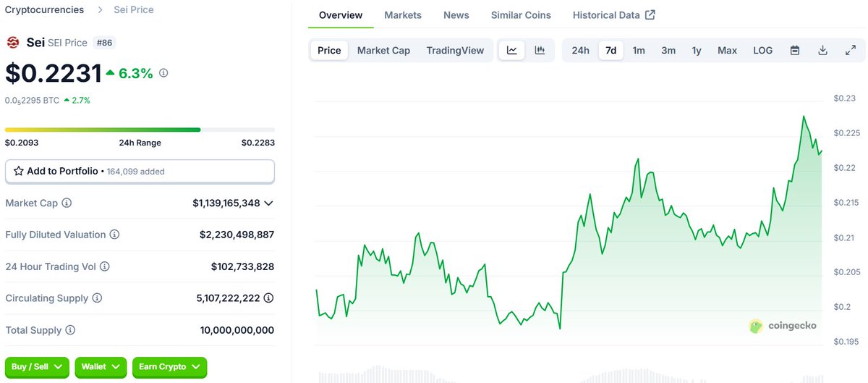
Task: Click the 2.7% BTC change text
Action: pyautogui.click(x=81, y=101)
